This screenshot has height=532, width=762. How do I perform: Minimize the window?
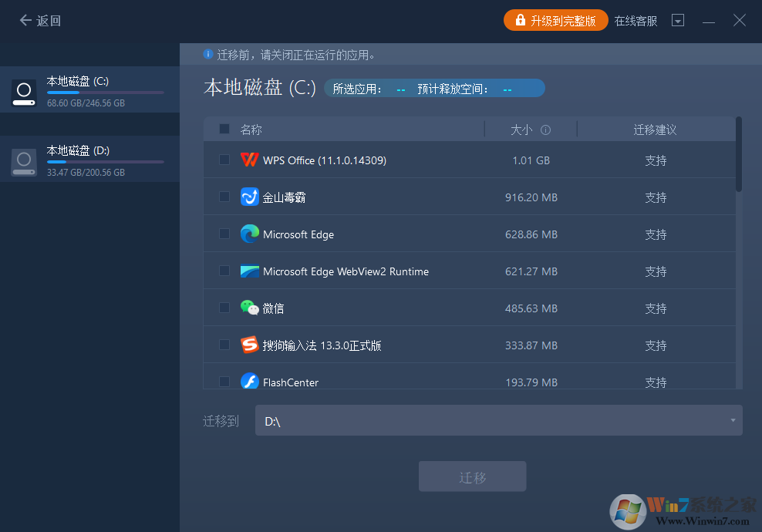coord(709,21)
